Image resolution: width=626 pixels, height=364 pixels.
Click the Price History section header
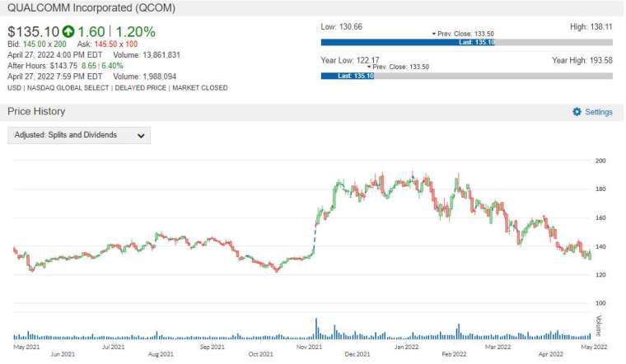coord(36,111)
